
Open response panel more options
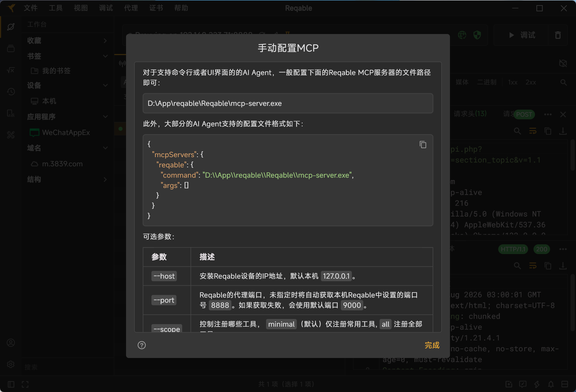tap(563, 249)
